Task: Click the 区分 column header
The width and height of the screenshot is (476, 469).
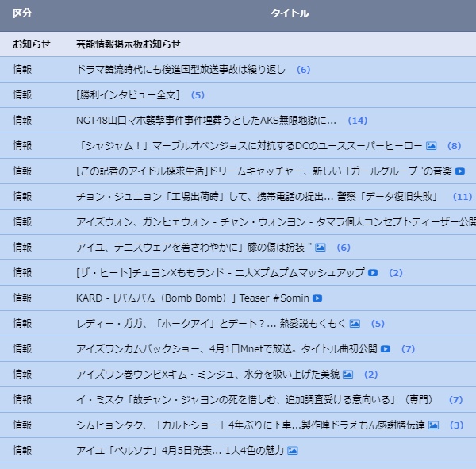Action: (x=22, y=13)
